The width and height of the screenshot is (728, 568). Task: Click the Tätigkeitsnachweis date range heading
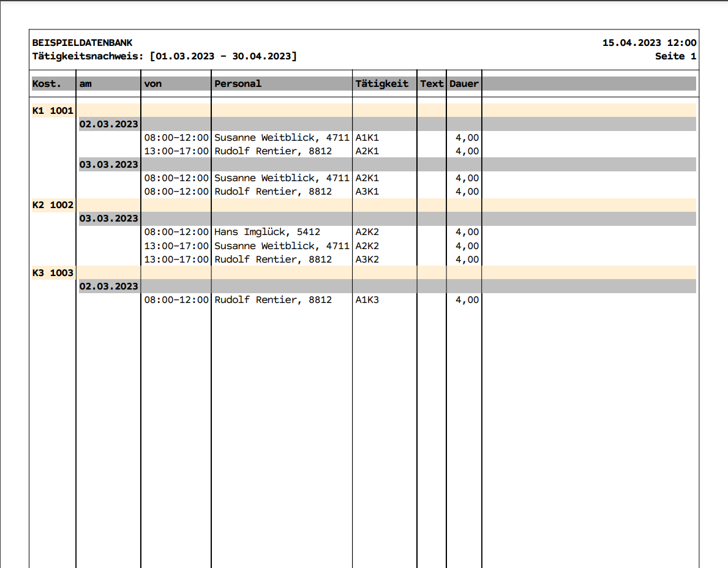(x=164, y=56)
